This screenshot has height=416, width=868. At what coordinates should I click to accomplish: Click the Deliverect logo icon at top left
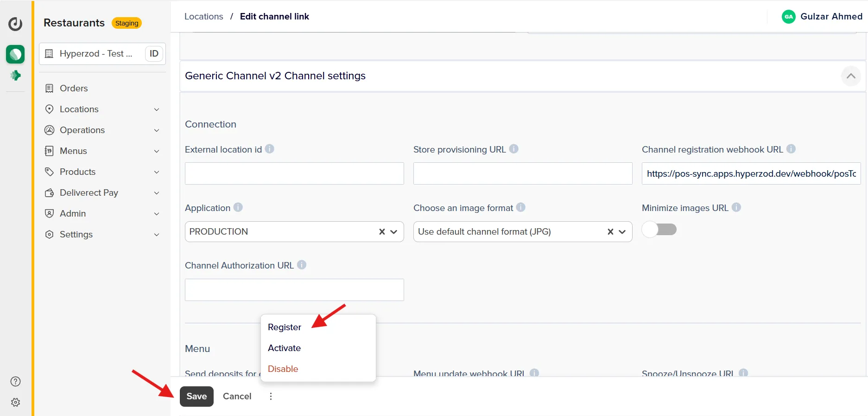click(x=15, y=24)
